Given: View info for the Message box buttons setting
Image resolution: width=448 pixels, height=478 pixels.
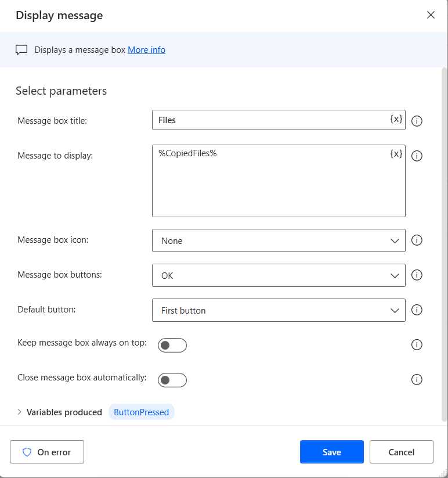Looking at the screenshot, I should tap(417, 275).
